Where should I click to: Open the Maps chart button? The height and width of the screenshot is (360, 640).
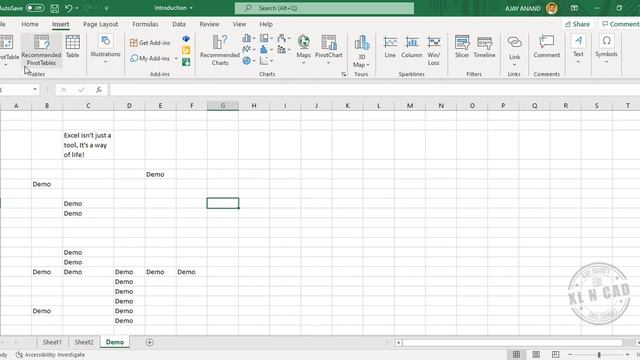point(303,50)
